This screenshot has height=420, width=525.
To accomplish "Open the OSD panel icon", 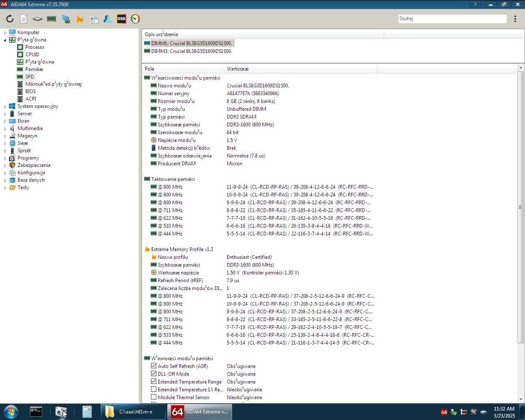I will click(121, 19).
